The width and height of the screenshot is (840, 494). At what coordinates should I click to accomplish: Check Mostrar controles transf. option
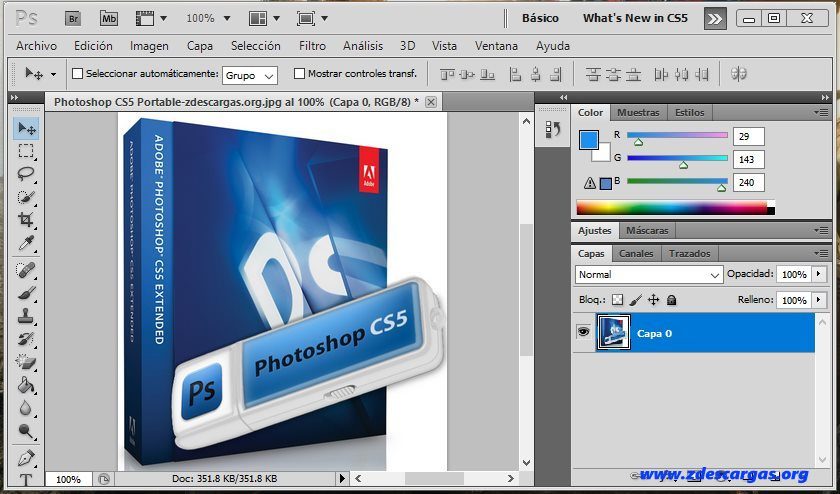pyautogui.click(x=299, y=73)
